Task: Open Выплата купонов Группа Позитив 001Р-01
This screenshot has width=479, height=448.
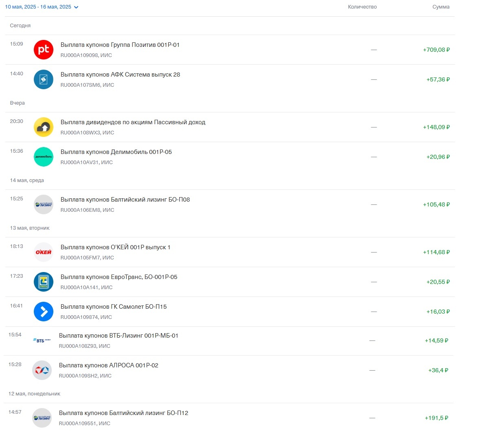Action: click(120, 44)
